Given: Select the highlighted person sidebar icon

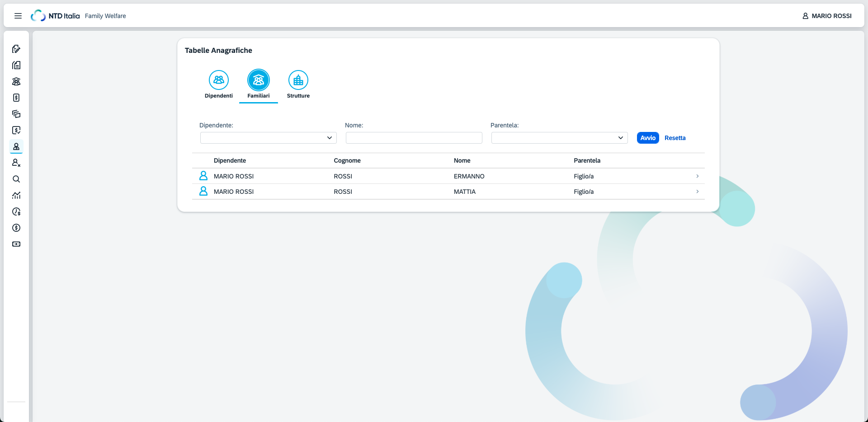Looking at the screenshot, I should pyautogui.click(x=16, y=146).
